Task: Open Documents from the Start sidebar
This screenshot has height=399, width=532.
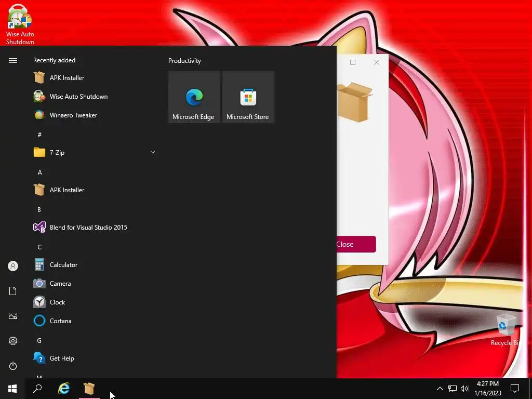Action: click(13, 291)
